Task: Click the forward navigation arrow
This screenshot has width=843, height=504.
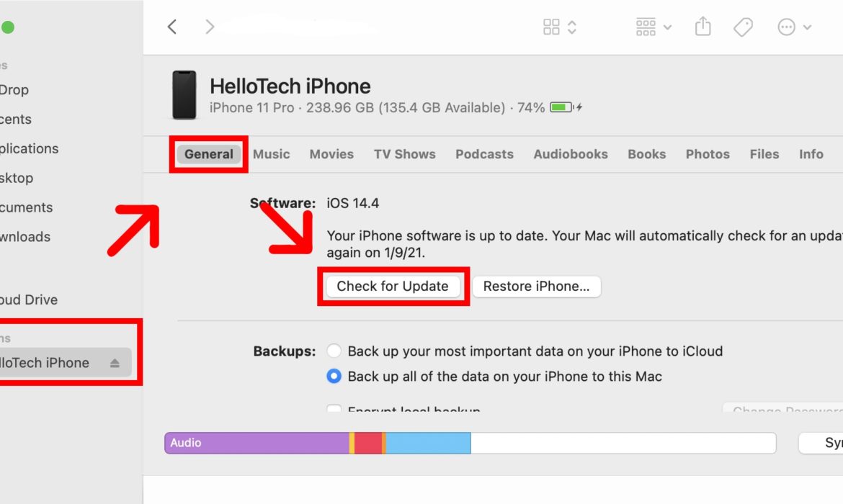Action: coord(210,27)
